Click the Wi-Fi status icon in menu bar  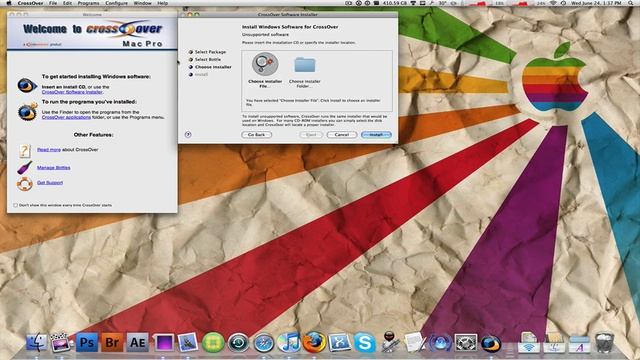(553, 3)
